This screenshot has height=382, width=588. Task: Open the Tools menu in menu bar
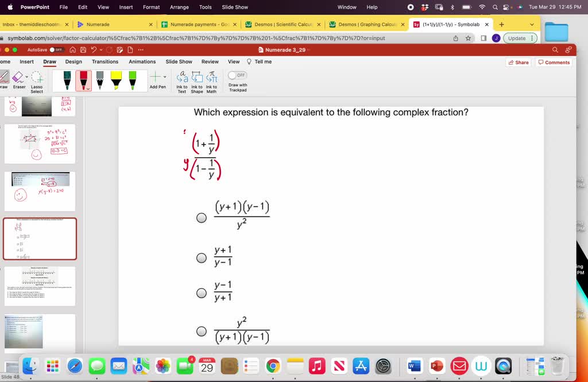(205, 7)
